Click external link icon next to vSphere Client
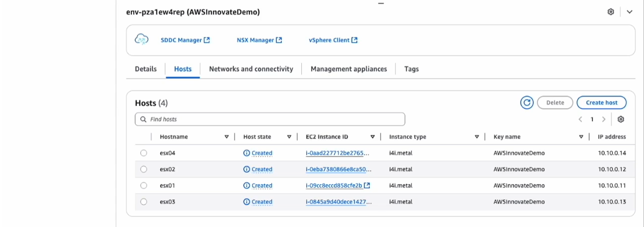Screen dimensions: 644x227 [354, 40]
